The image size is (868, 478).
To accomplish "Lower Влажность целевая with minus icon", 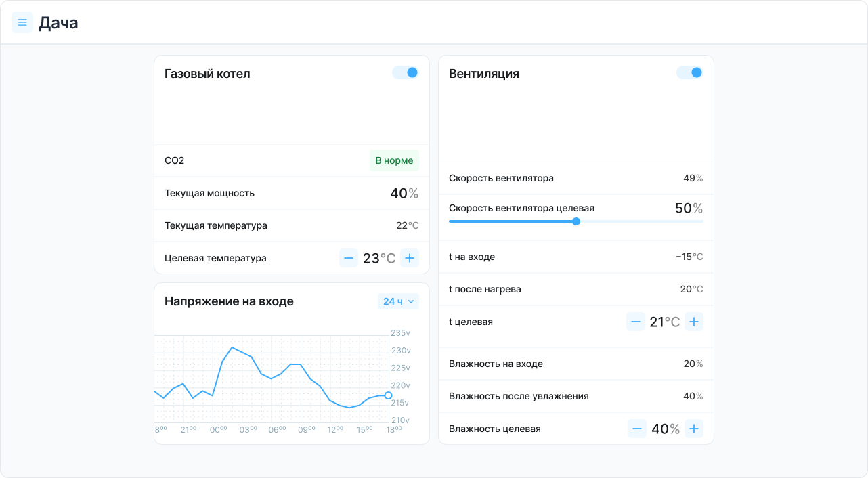I will point(637,429).
